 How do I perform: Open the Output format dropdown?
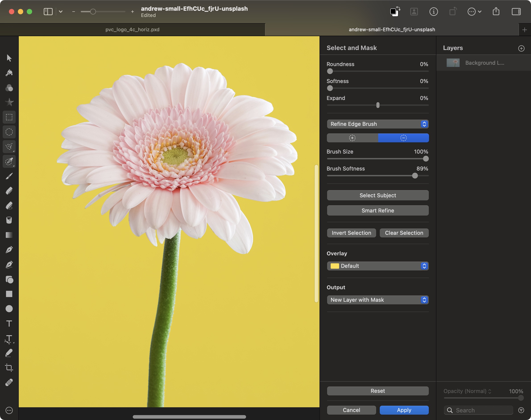tap(378, 300)
